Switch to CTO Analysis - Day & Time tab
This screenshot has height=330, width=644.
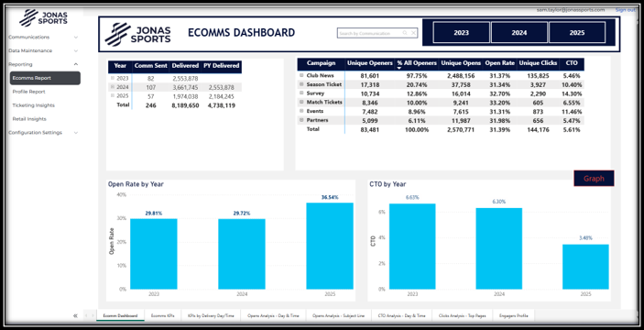[401, 315]
